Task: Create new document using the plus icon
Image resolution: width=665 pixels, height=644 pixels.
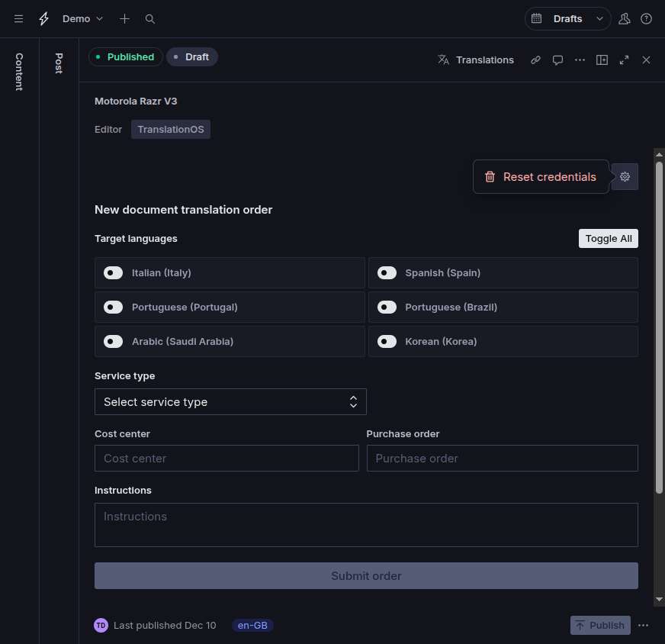Action: (124, 18)
